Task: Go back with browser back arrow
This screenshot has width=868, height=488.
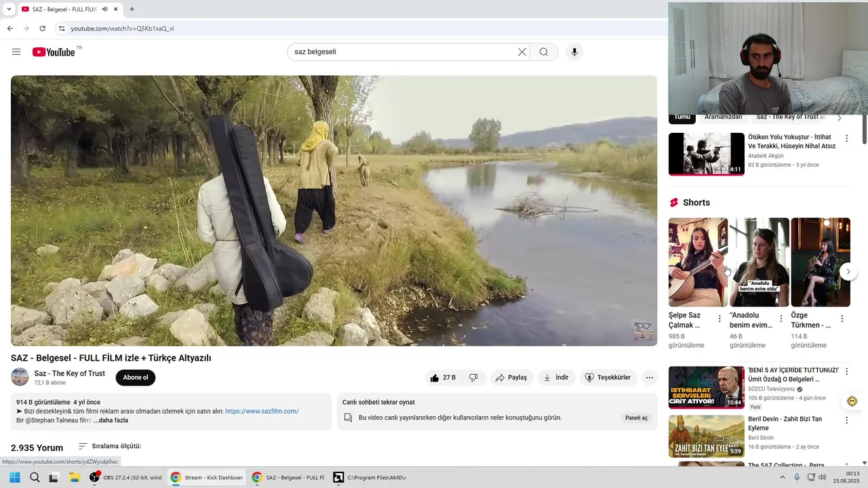Action: click(9, 28)
